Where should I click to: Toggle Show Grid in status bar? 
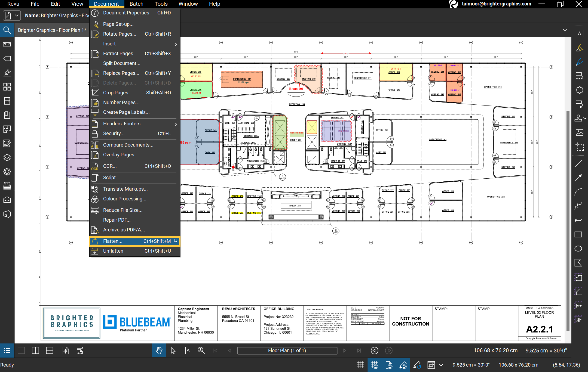click(360, 365)
